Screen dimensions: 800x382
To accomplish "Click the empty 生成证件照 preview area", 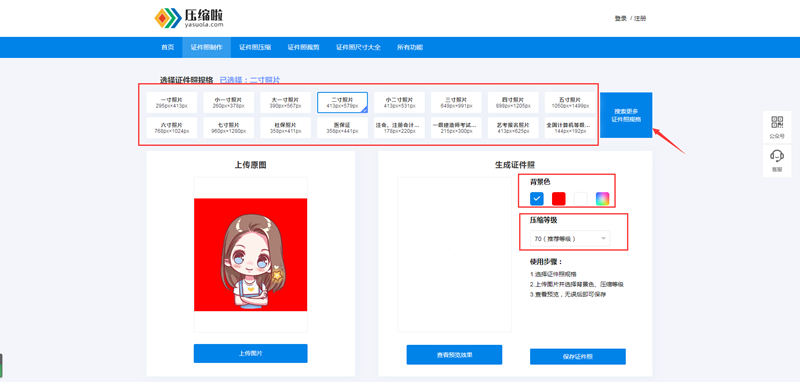I will coord(454,254).
